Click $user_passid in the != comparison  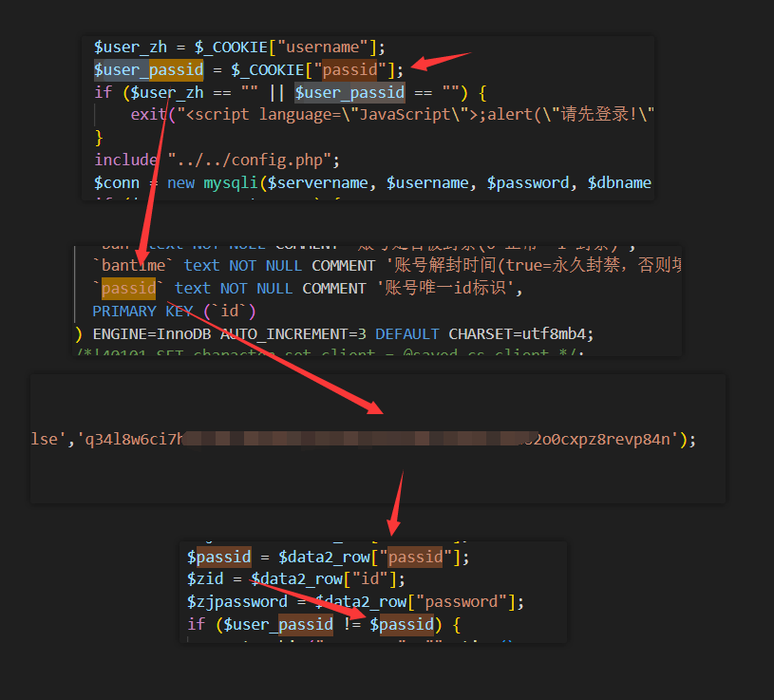(278, 624)
